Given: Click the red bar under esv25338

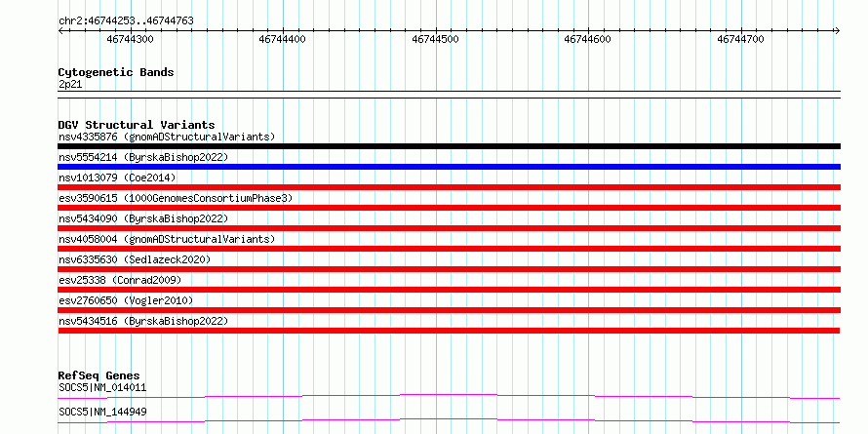Looking at the screenshot, I should point(449,290).
